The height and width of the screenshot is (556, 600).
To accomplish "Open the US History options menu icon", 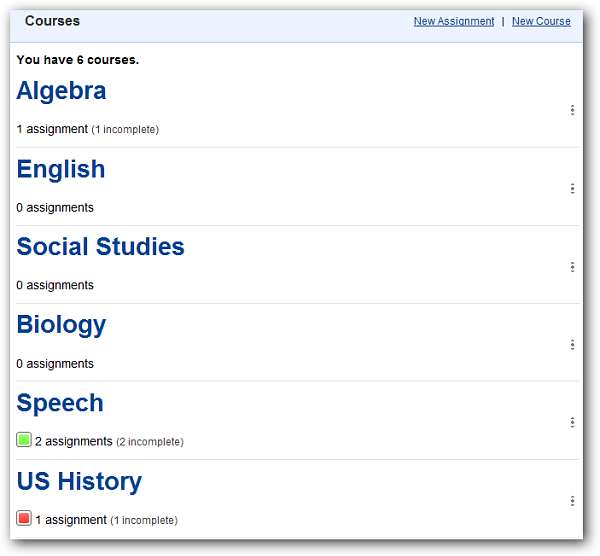I will point(572,501).
